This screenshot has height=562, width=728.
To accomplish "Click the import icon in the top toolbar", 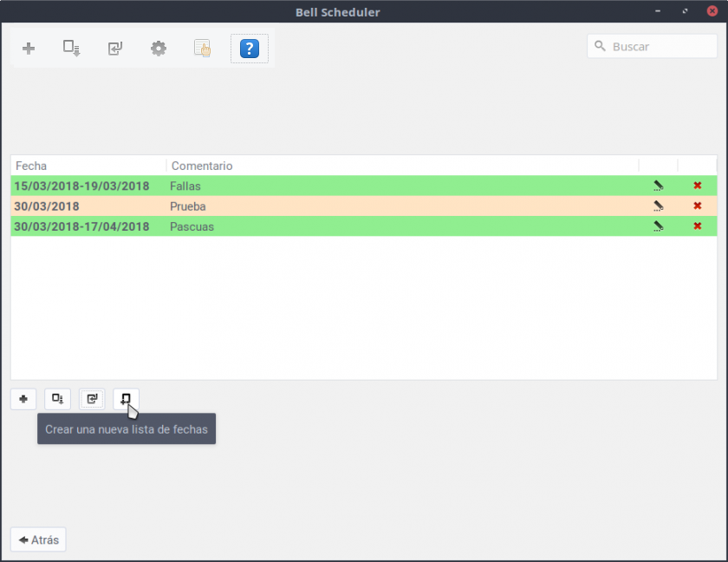I will coord(115,49).
